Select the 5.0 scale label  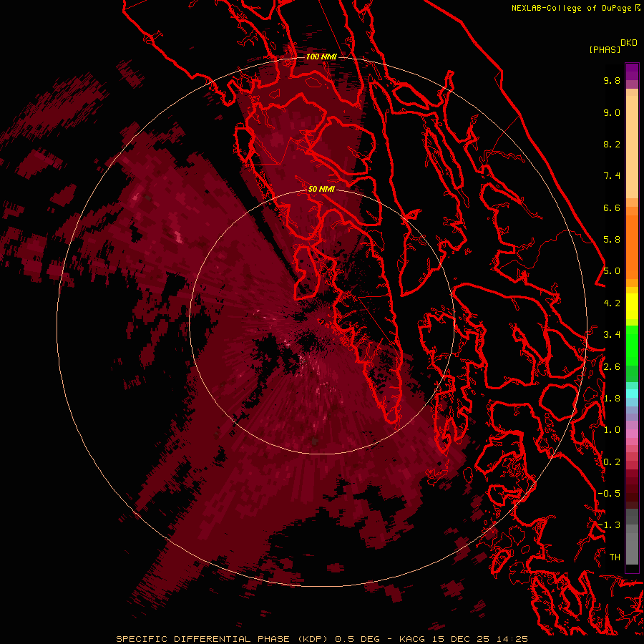(x=612, y=271)
